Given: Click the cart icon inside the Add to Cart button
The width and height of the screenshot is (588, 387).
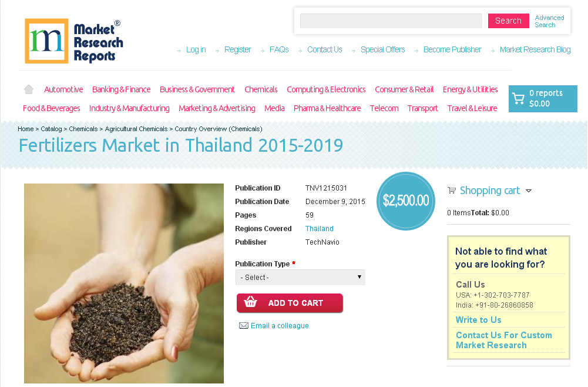Looking at the screenshot, I should 251,303.
